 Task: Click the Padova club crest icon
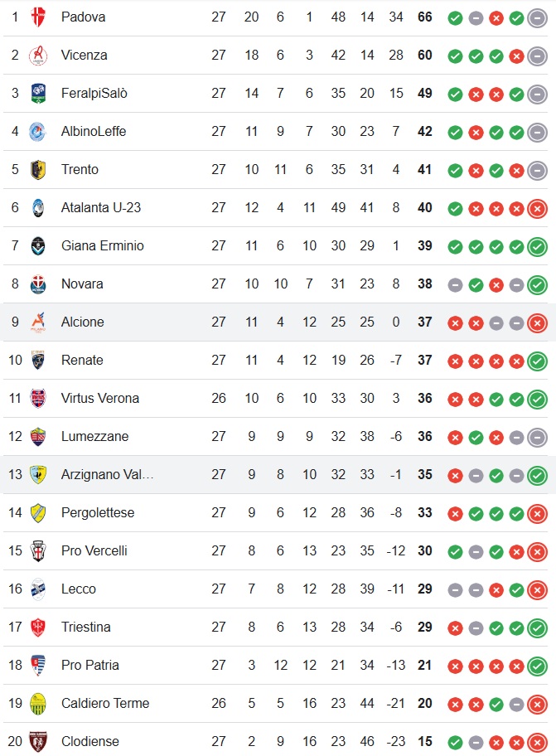pos(38,17)
